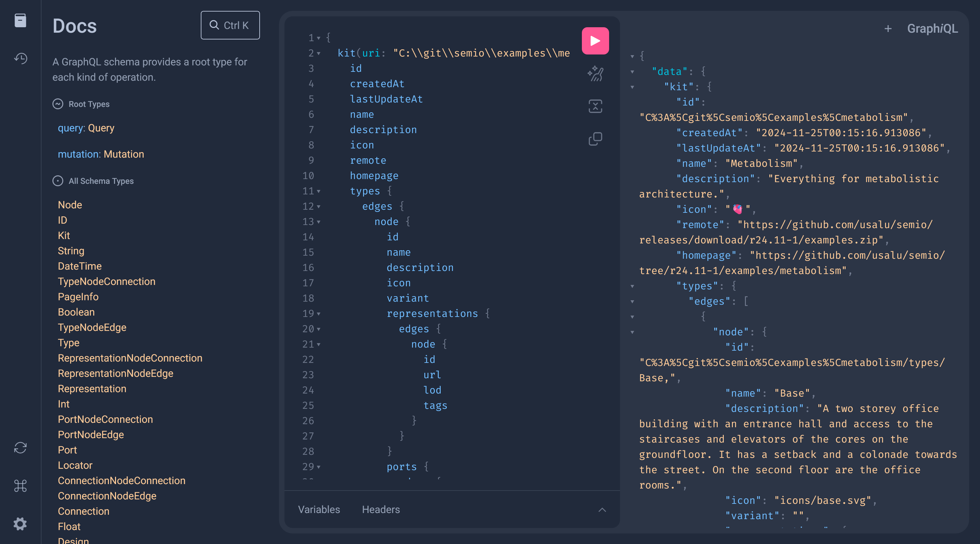Click the Execute Query (play) button
Viewport: 980px width, 544px height.
pyautogui.click(x=595, y=41)
